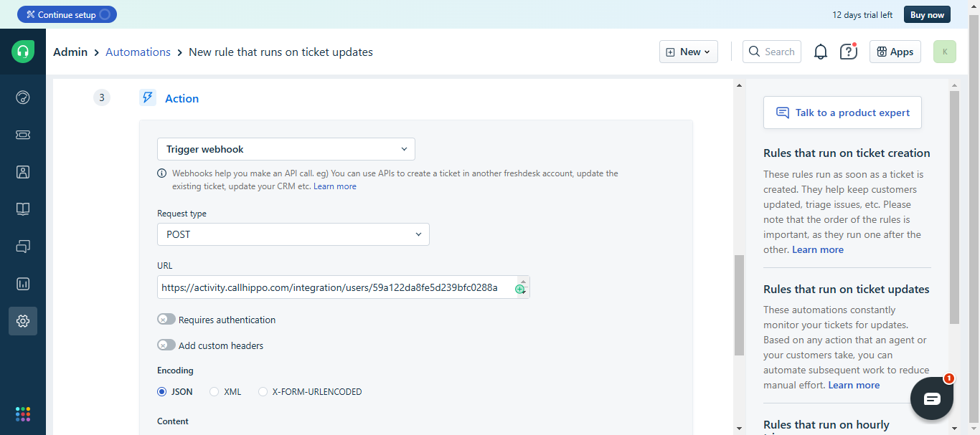Image resolution: width=980 pixels, height=435 pixels.
Task: Open Learn more under ticket creation rules
Action: [818, 249]
